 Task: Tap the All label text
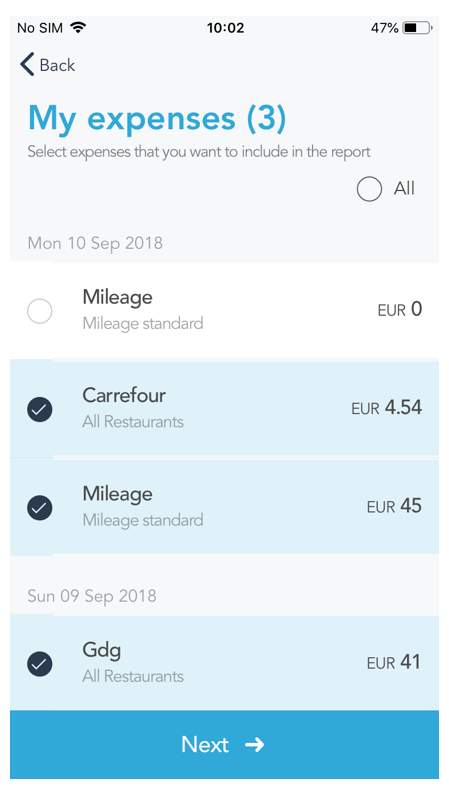[x=404, y=188]
